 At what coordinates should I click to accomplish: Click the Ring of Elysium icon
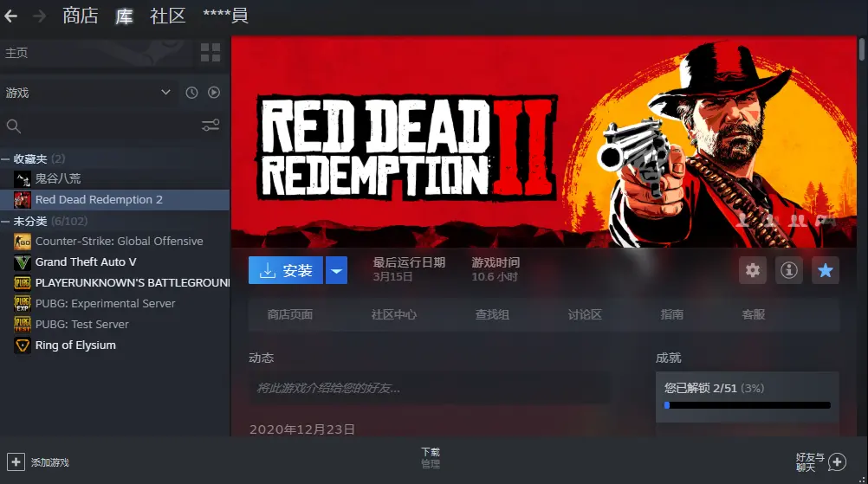coord(23,345)
